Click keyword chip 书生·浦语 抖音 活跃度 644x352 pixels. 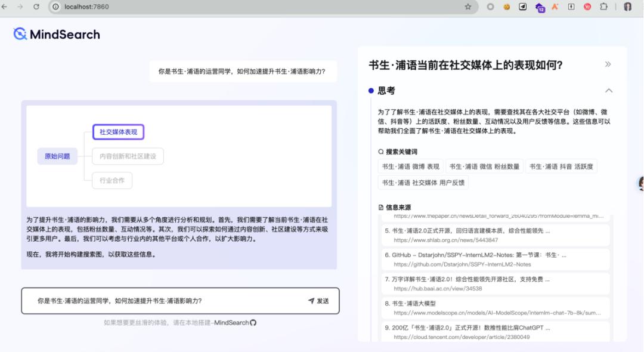click(561, 166)
